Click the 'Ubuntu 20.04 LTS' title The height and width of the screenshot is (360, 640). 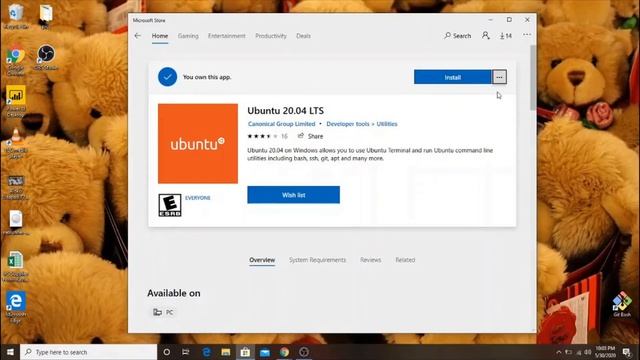[286, 111]
